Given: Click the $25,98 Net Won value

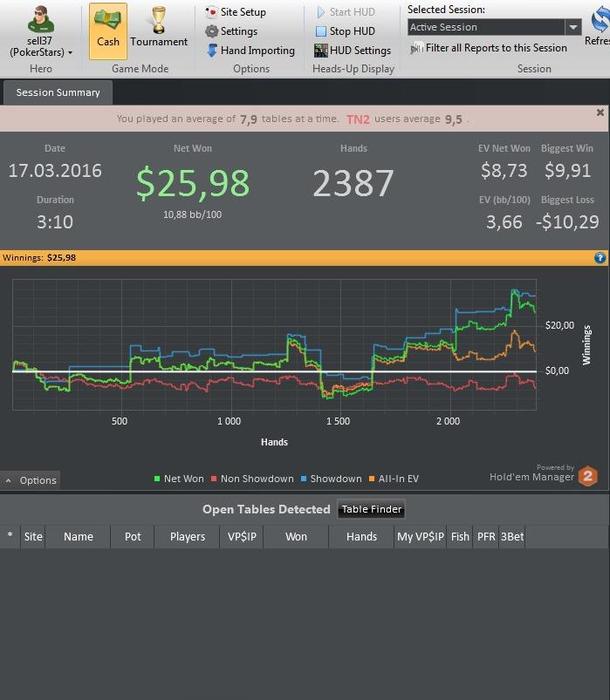Looking at the screenshot, I should pos(192,183).
